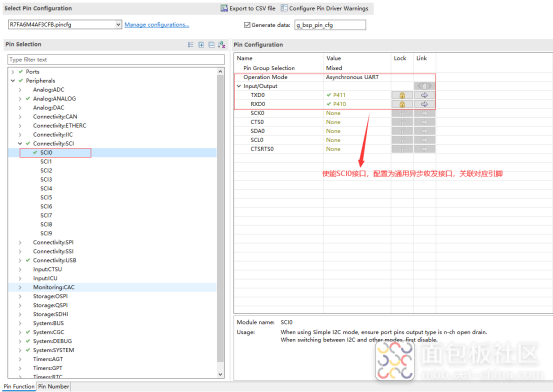Collapse all tree nodes icon

211,45
